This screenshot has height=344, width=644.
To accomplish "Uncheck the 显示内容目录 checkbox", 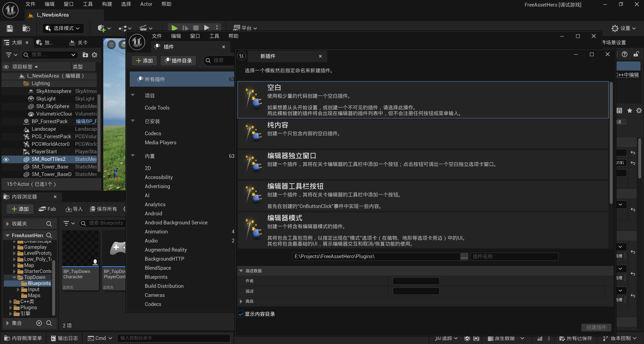I will coord(241,314).
